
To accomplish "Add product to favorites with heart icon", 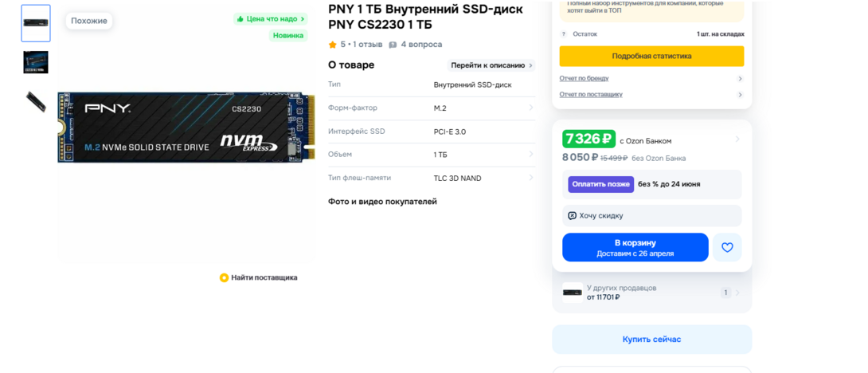I will click(x=727, y=247).
